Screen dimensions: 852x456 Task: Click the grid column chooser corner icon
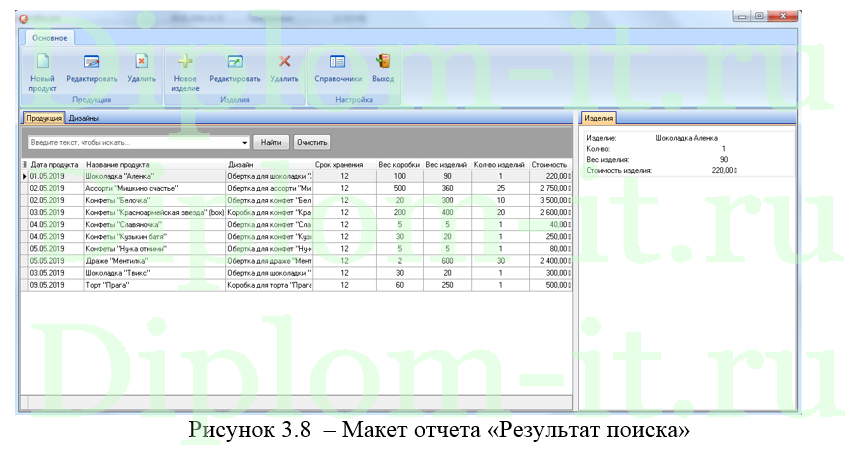coord(24,164)
